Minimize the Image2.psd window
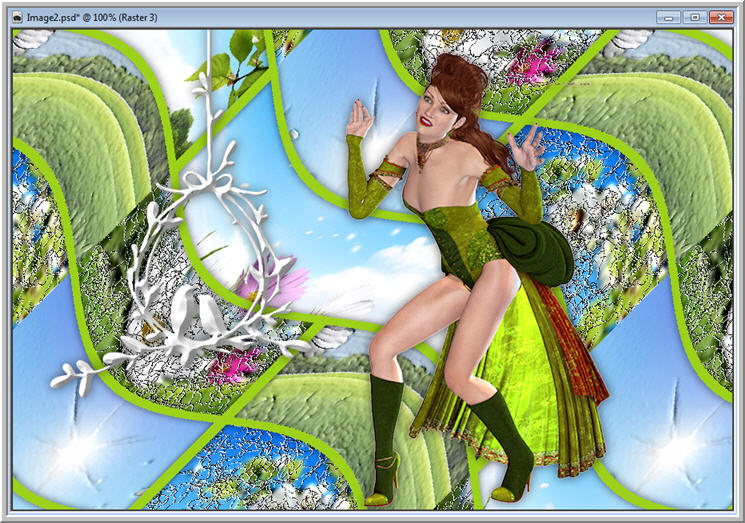The height and width of the screenshot is (523, 745). click(669, 18)
